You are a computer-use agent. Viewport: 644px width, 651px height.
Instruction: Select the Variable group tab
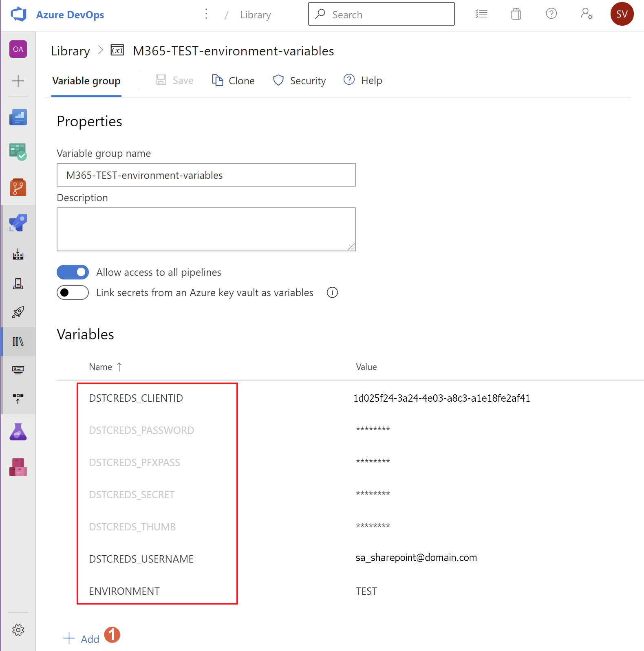pos(86,81)
